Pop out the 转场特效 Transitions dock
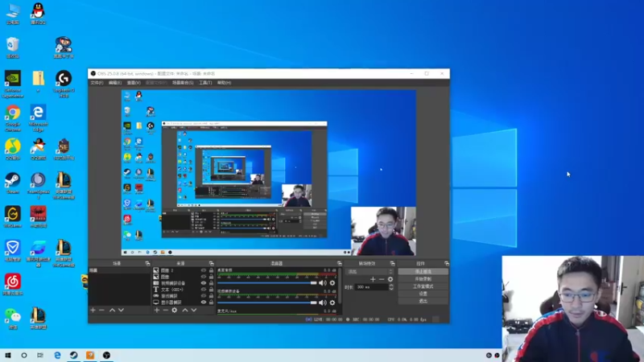Viewport: 644px width, 362px height. click(x=392, y=264)
